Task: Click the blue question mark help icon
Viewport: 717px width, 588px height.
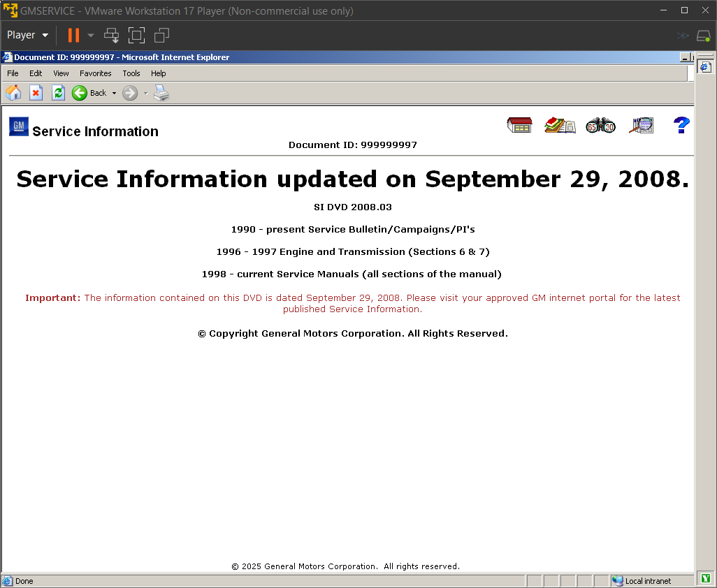Action: point(681,125)
